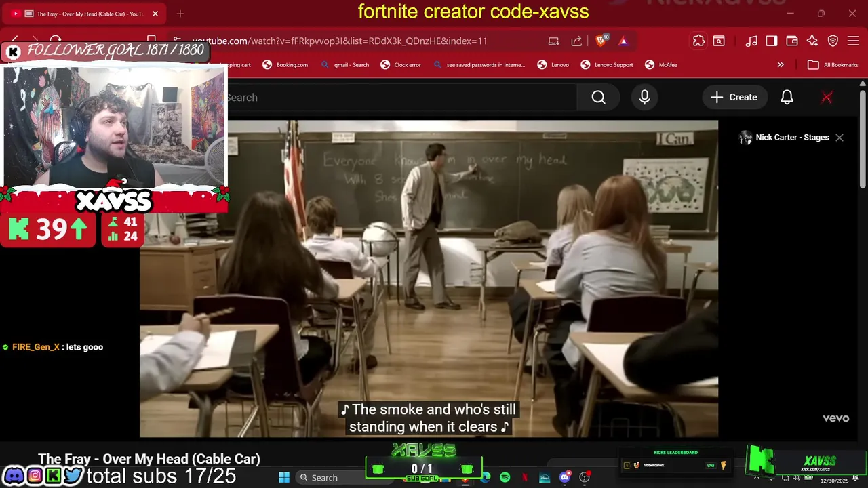Open search tabs icon in toolbar
This screenshot has height=488, width=868.
pyautogui.click(x=719, y=41)
